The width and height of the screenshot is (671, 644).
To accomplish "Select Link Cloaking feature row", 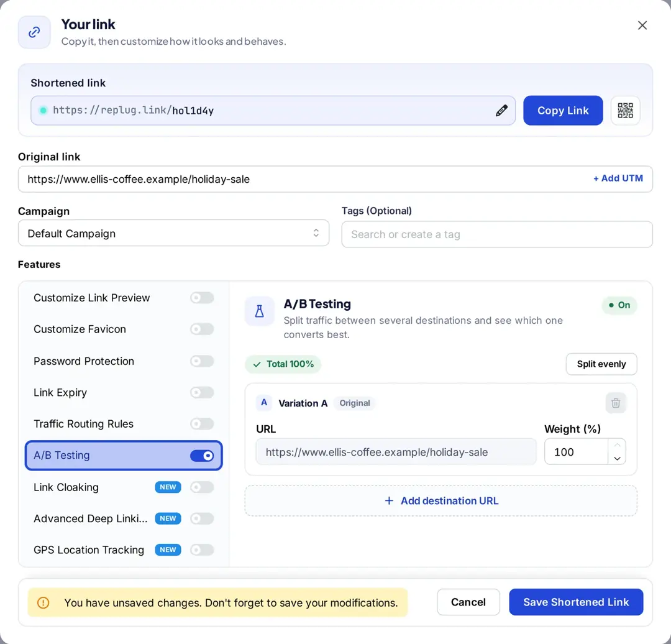I will point(124,487).
